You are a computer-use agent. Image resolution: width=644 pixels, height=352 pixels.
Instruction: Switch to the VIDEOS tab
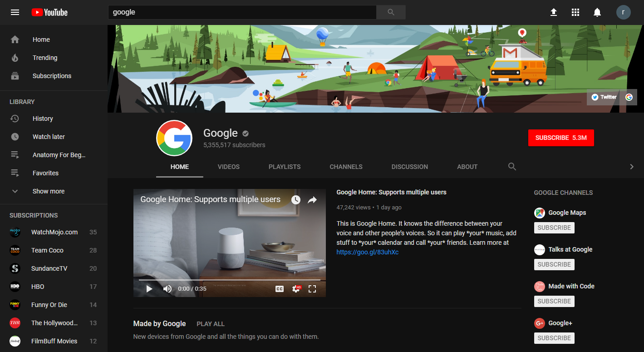[229, 167]
